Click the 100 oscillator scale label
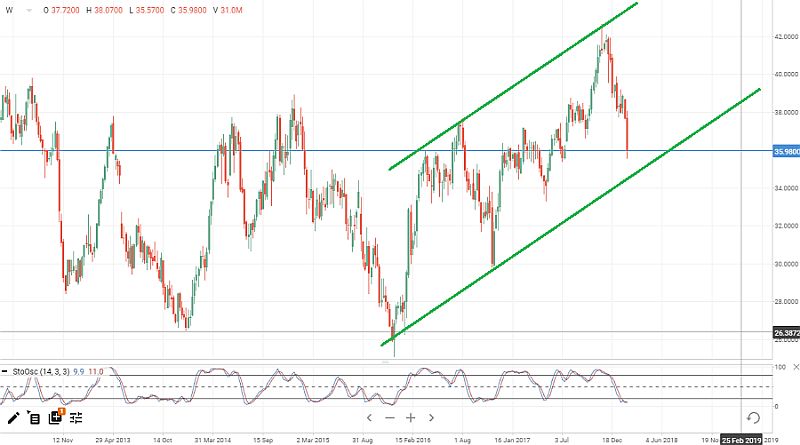Screen dimensions: 800x445 coord(780,367)
